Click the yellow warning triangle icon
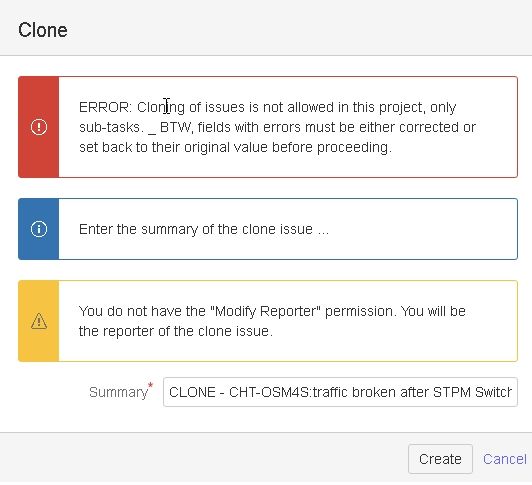Screen dimensions: 532x485 point(39,321)
